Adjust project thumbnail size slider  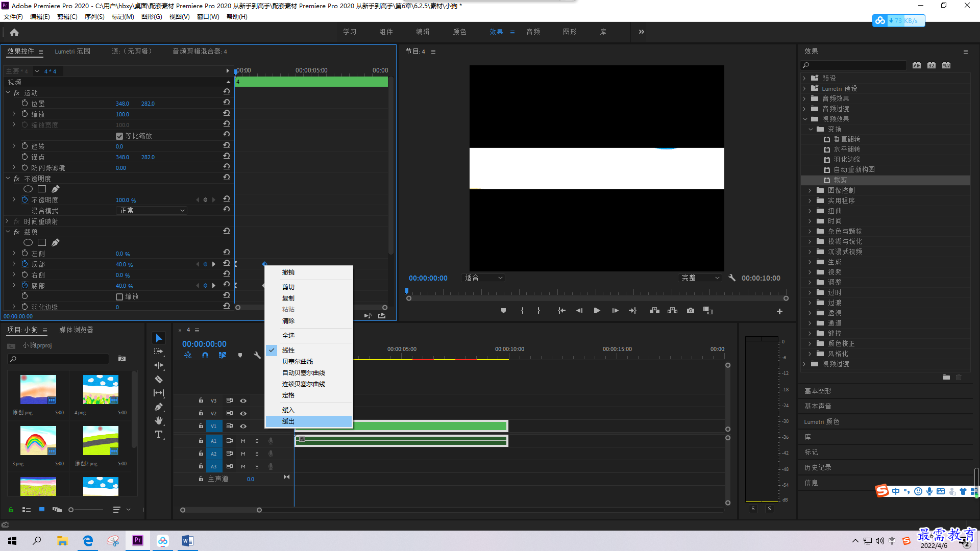point(86,510)
